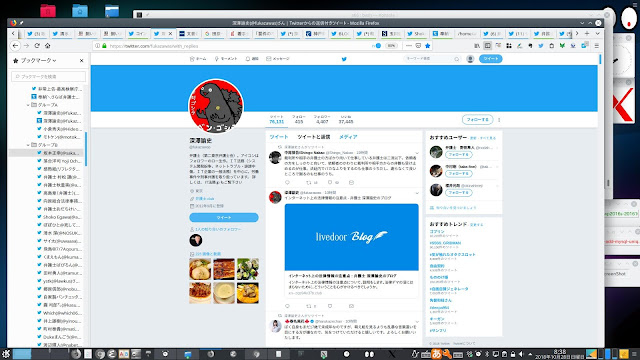This screenshot has height=360, width=640.
Task: Switch to the メディア tab
Action: 348,137
